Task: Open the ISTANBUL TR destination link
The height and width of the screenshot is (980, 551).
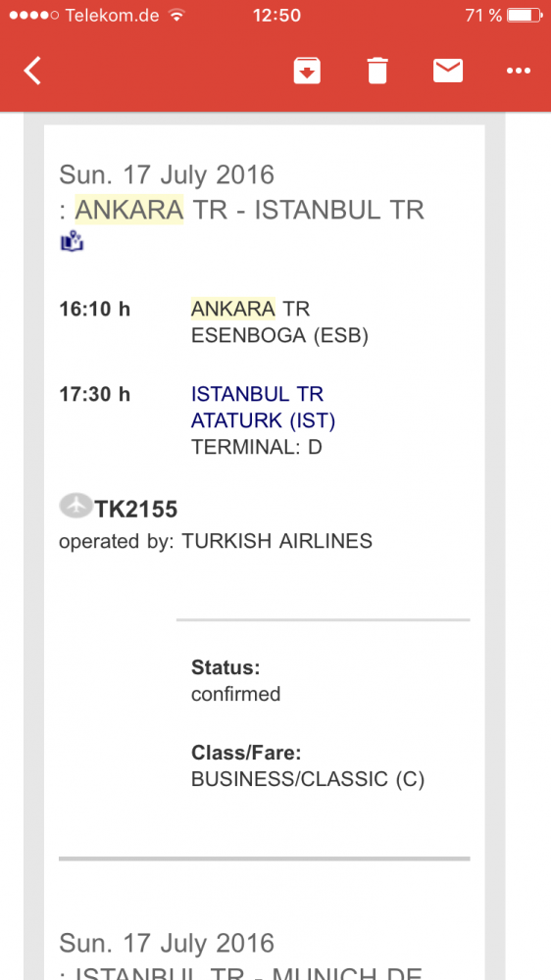Action: pyautogui.click(x=257, y=394)
